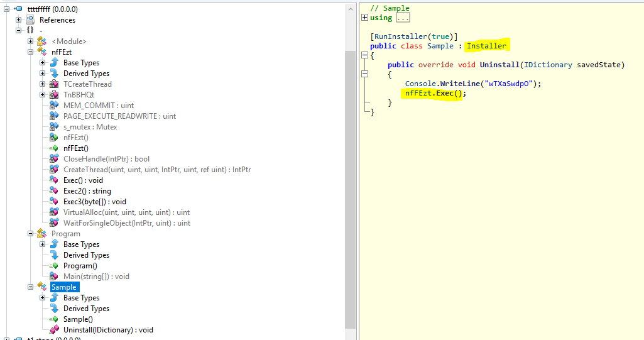
Task: Select the Exec() : void tree item
Action: pos(83,180)
